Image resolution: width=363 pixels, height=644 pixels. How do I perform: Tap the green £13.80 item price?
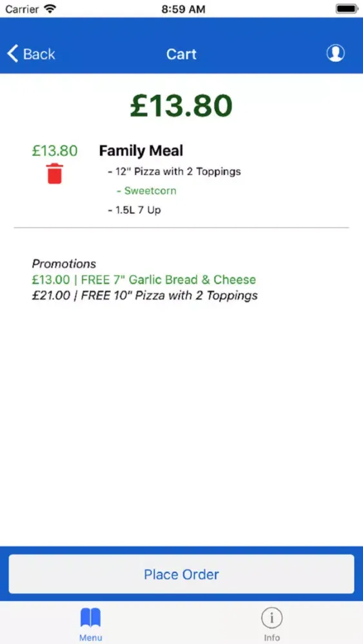(55, 151)
